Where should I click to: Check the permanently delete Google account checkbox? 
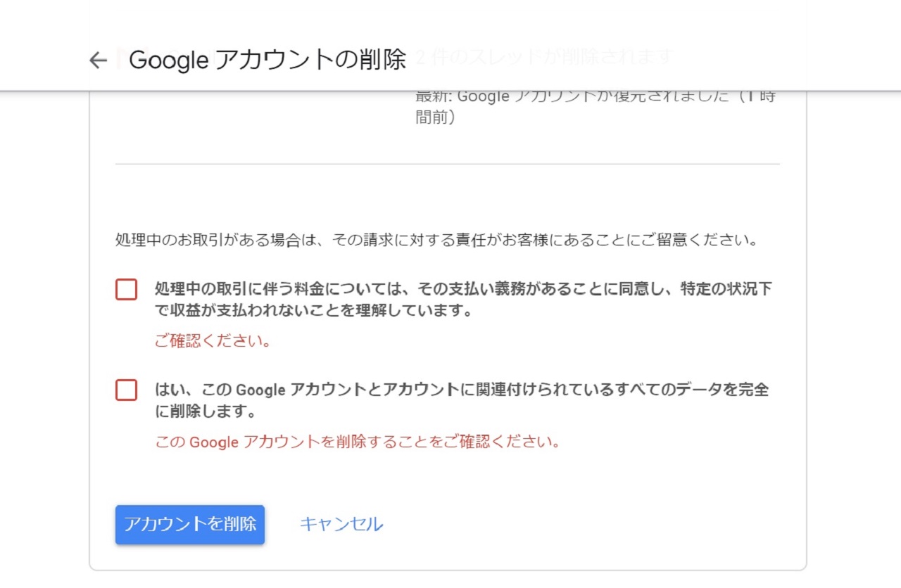(x=126, y=390)
